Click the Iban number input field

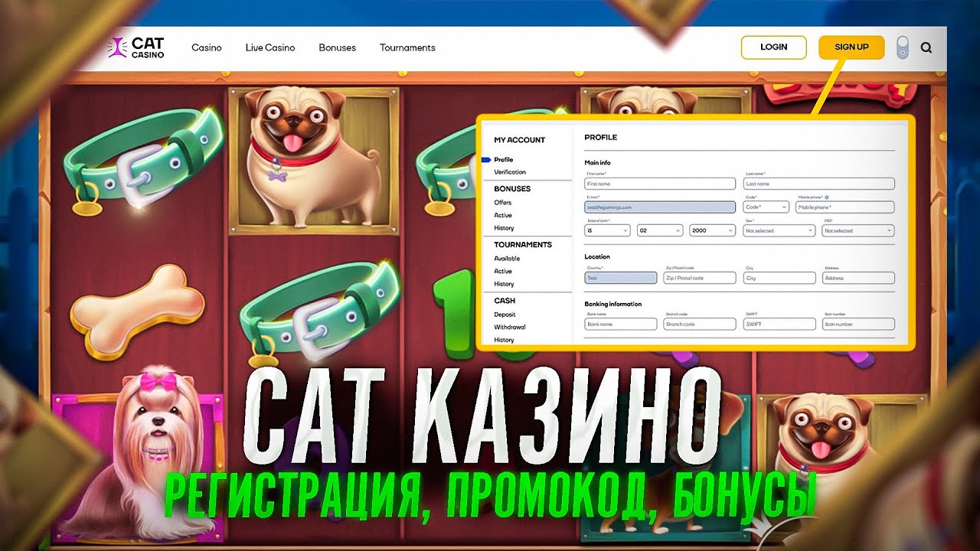point(858,324)
